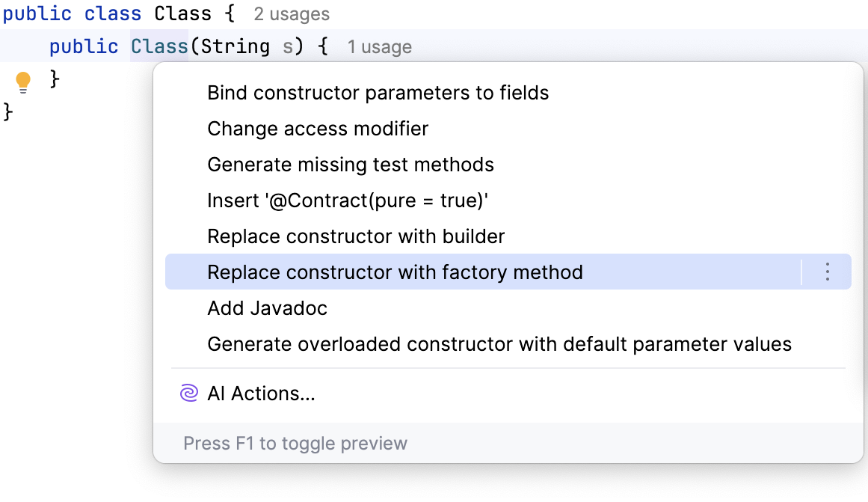Choose 'Change access modifier' action
Viewport: 868px width, 502px height.
pos(318,129)
